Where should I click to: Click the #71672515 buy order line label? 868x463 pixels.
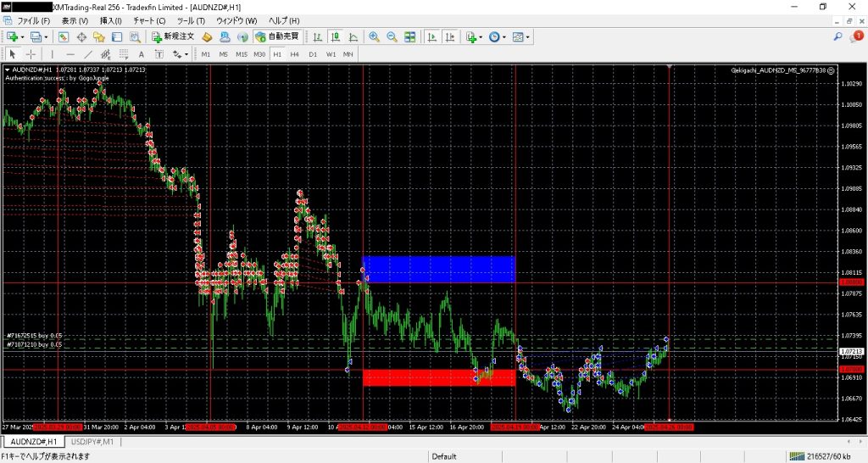pyautogui.click(x=34, y=336)
